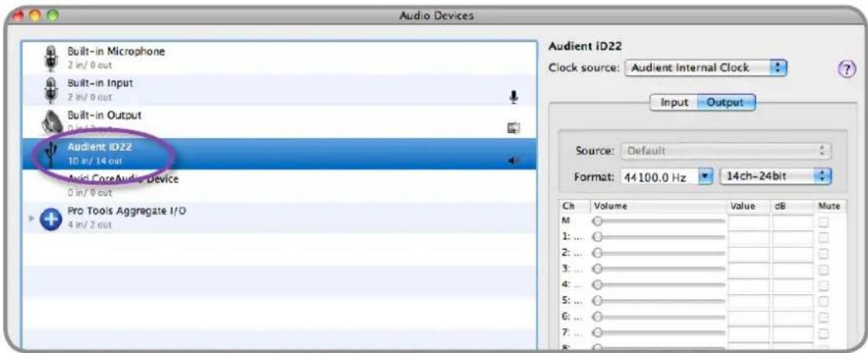Click the Volume column header
This screenshot has height=353, width=868.
pyautogui.click(x=658, y=206)
